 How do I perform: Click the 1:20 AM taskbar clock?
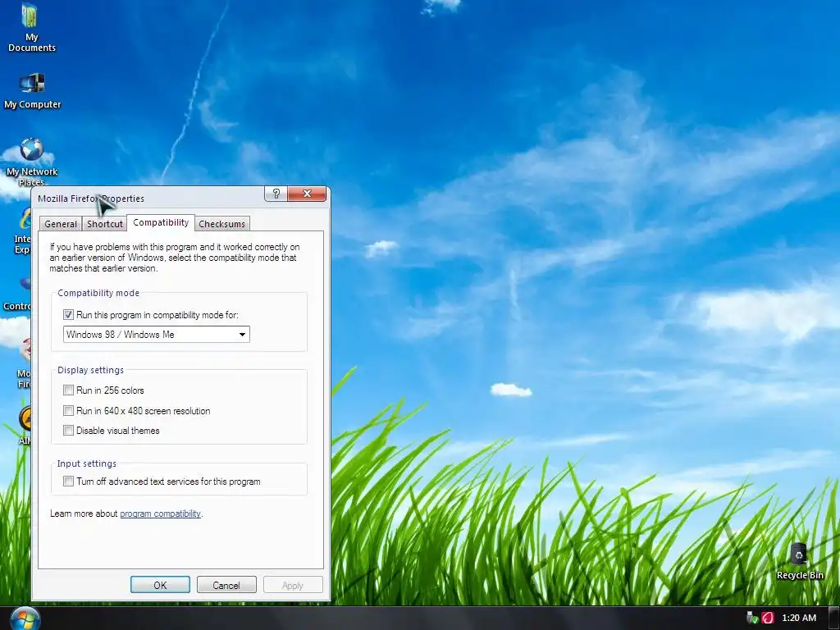coord(799,618)
